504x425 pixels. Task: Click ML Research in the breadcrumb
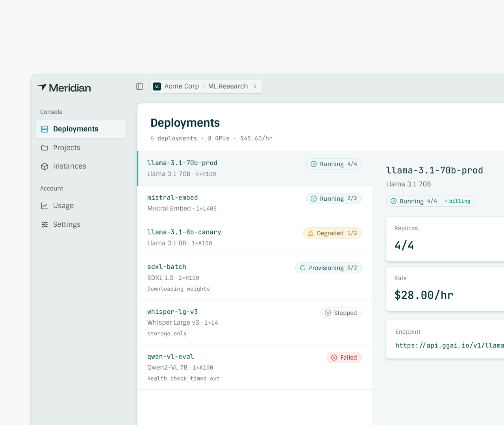pos(228,87)
